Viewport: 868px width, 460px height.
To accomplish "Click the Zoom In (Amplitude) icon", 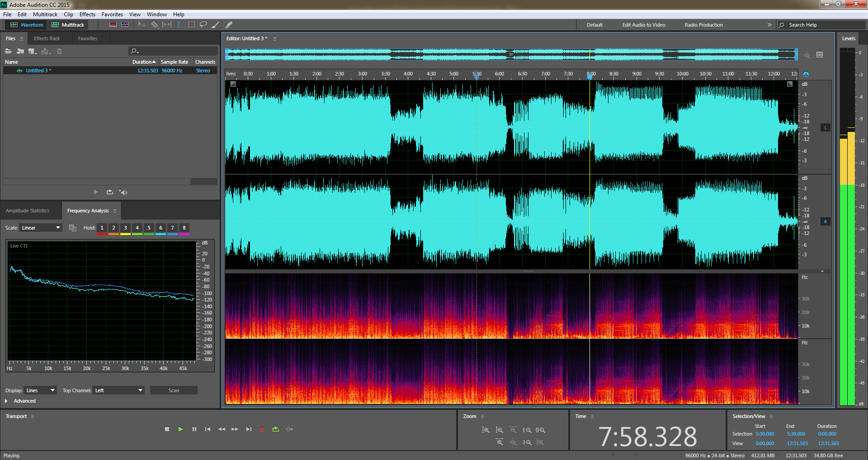I will [486, 430].
